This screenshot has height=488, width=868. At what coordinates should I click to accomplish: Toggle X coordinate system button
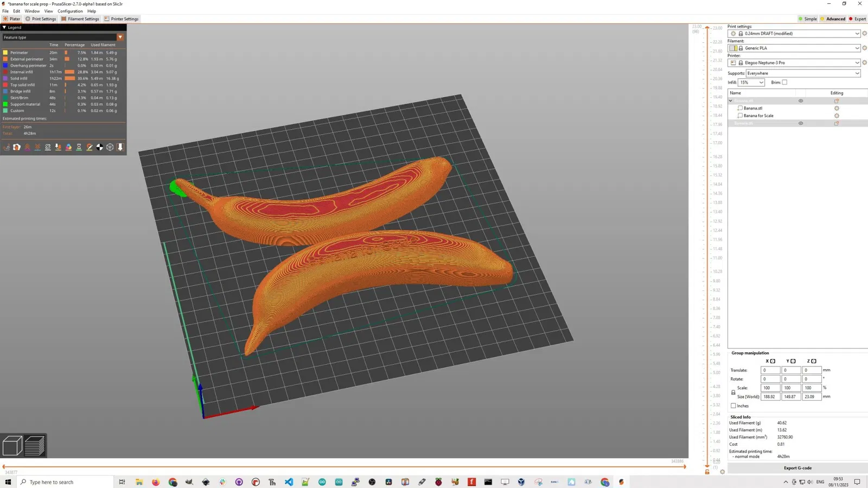773,362
